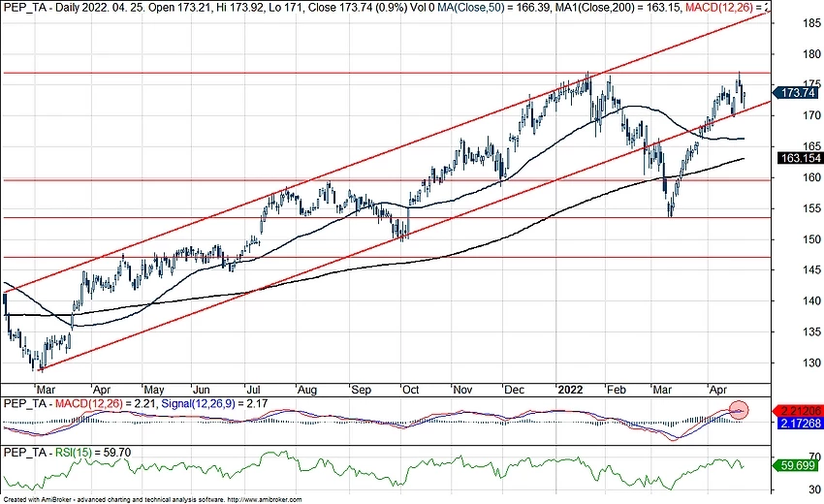Click the green 59.699 RSI value label
This screenshot has width=824, height=504.
point(797,465)
